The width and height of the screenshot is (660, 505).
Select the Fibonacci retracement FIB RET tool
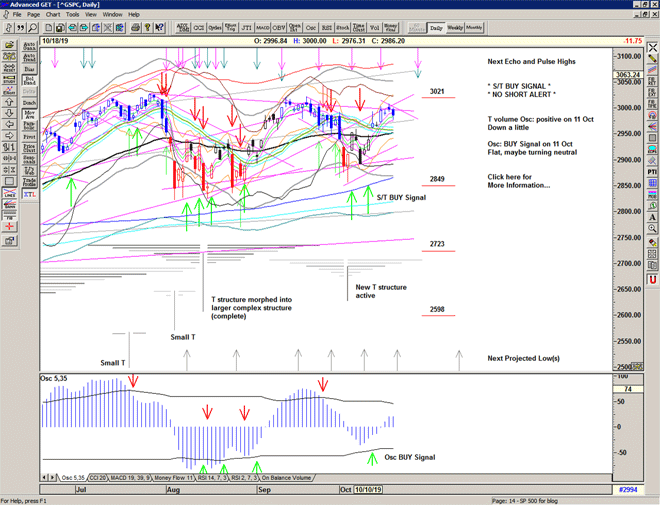(x=652, y=81)
